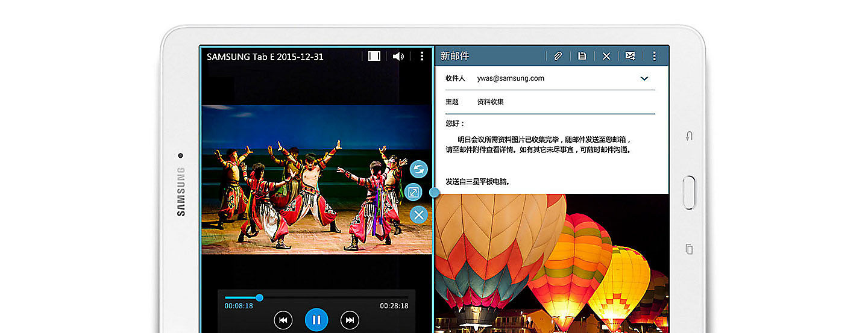
Task: Click the video progress slider knob
Action: 259,297
